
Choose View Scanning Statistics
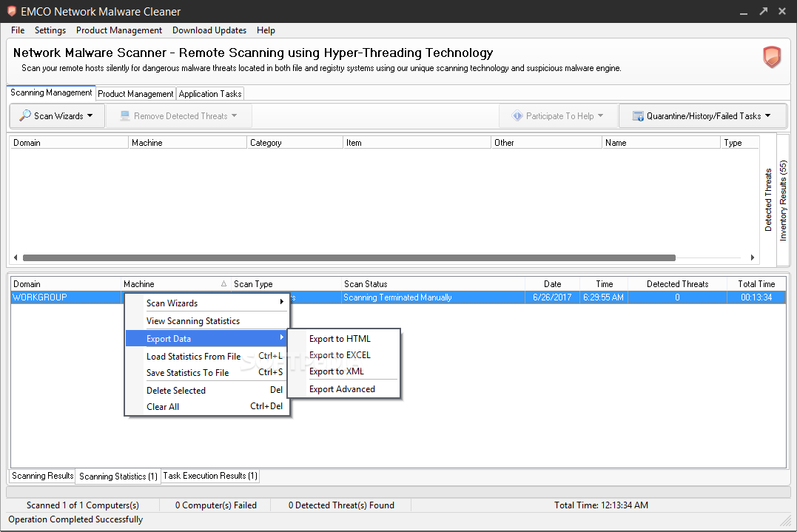tap(207, 320)
